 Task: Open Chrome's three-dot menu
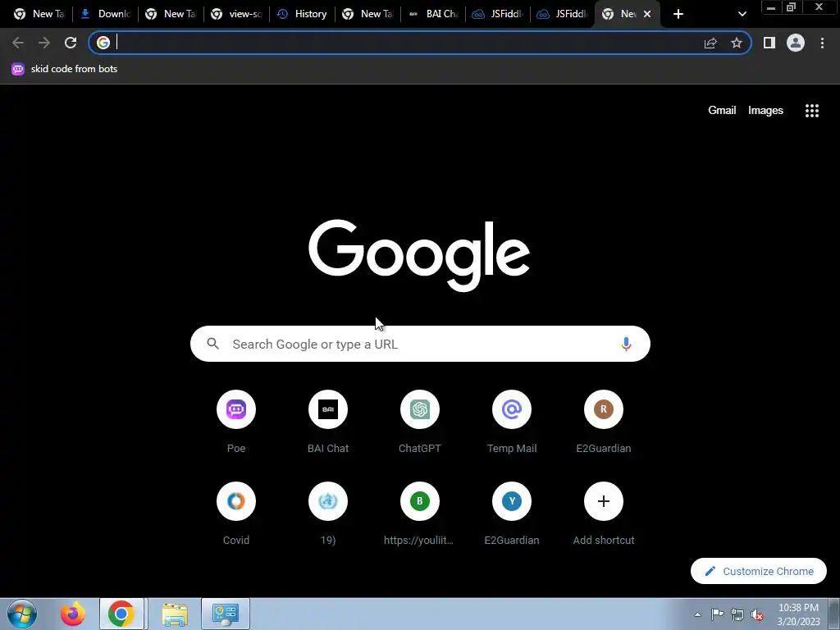point(822,43)
